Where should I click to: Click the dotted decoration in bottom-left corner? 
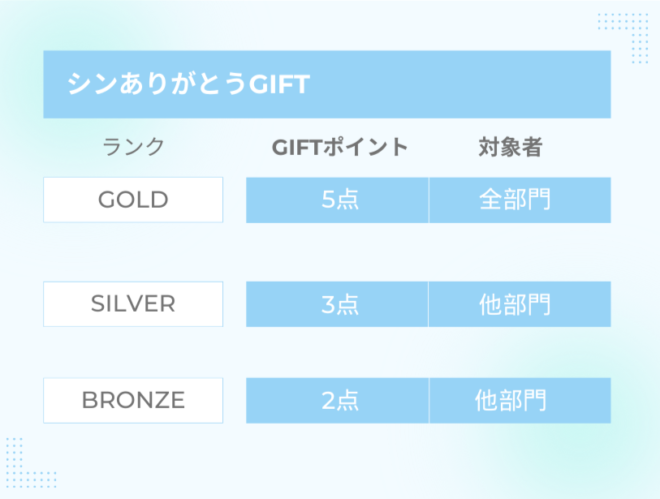(31, 463)
